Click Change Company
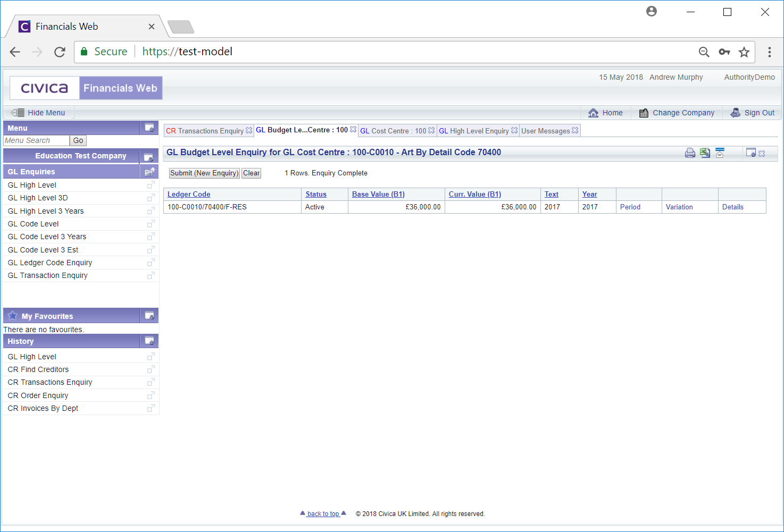The width and height of the screenshot is (784, 532). pos(677,113)
